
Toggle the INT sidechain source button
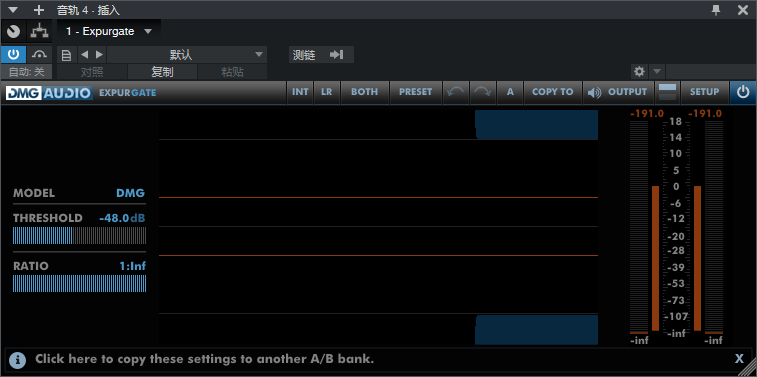point(300,92)
